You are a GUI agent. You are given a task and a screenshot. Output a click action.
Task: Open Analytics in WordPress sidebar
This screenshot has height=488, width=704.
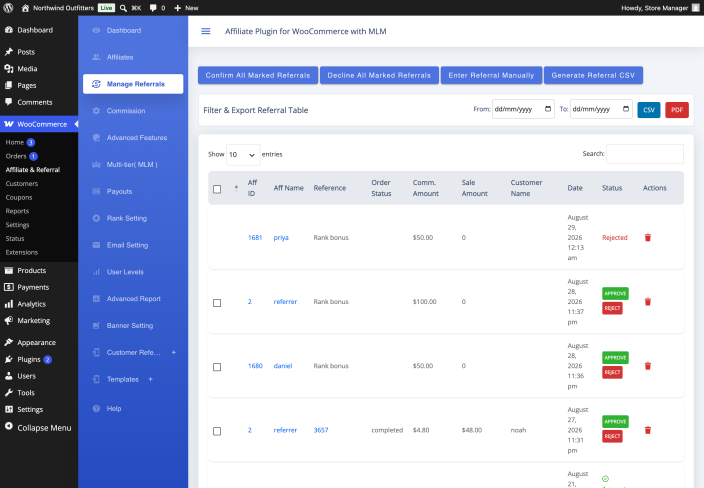click(x=31, y=304)
